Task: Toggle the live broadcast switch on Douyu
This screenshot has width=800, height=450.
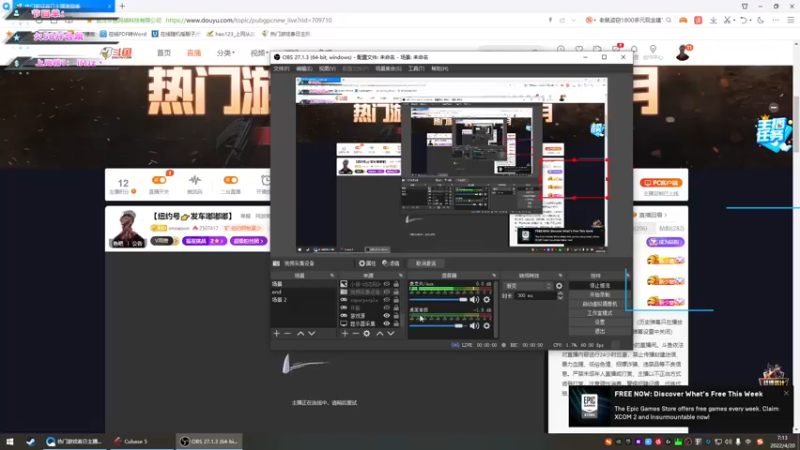Action: click(159, 180)
